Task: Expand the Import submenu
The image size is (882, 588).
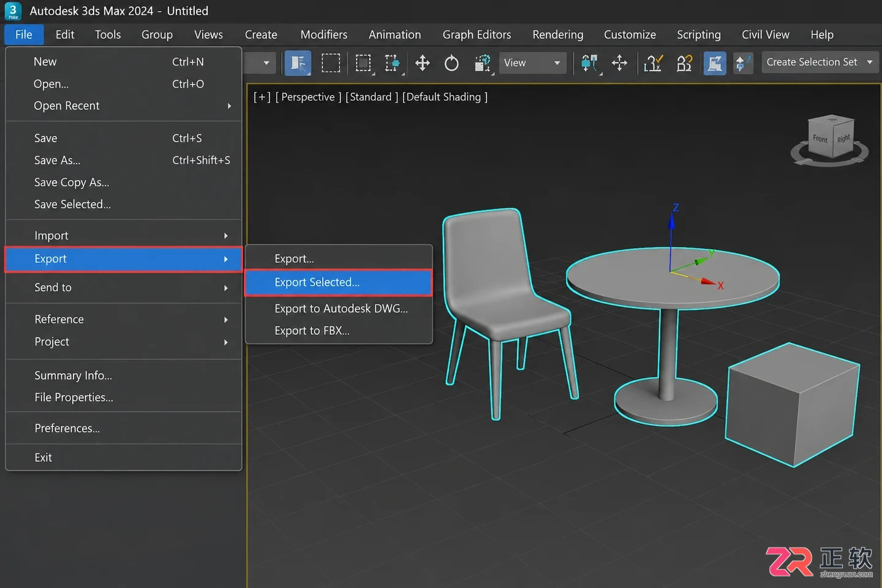Action: click(x=124, y=236)
